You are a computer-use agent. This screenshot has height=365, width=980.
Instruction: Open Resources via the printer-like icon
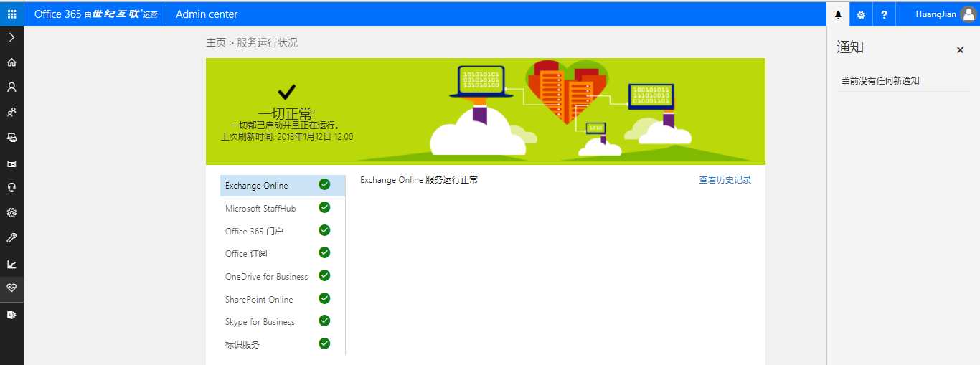[x=11, y=138]
